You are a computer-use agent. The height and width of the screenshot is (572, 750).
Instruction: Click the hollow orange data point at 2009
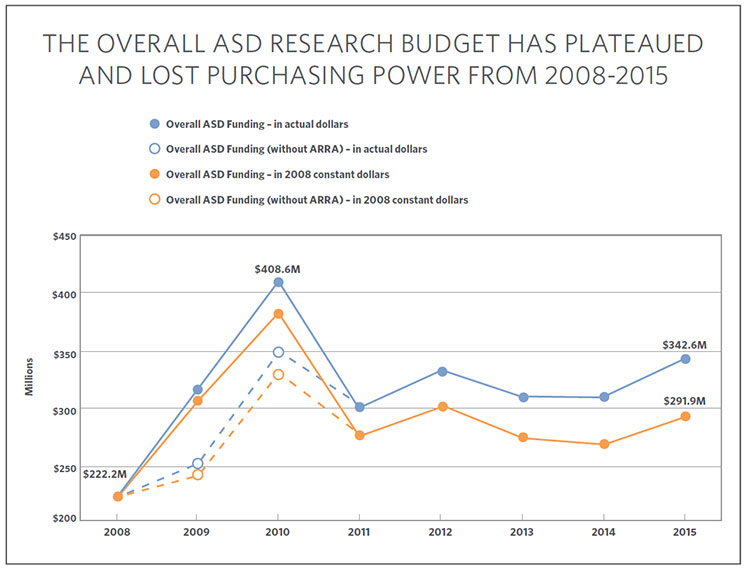click(198, 474)
